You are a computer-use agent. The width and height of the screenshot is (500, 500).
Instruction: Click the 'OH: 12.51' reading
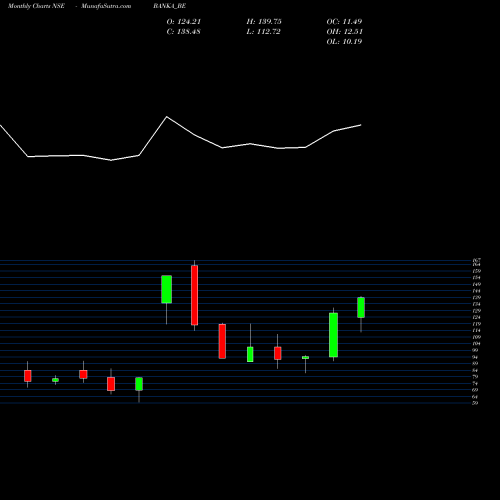[x=344, y=32]
